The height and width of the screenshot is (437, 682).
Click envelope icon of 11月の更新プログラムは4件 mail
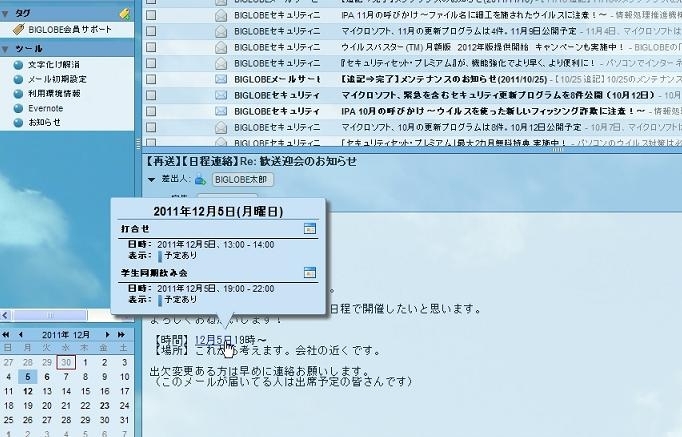(x=221, y=31)
